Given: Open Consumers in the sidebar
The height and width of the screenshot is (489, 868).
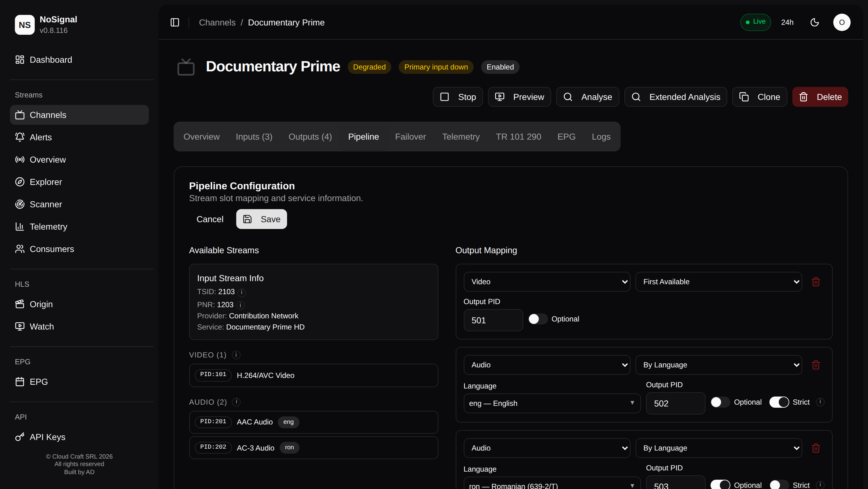Looking at the screenshot, I should (x=79, y=249).
